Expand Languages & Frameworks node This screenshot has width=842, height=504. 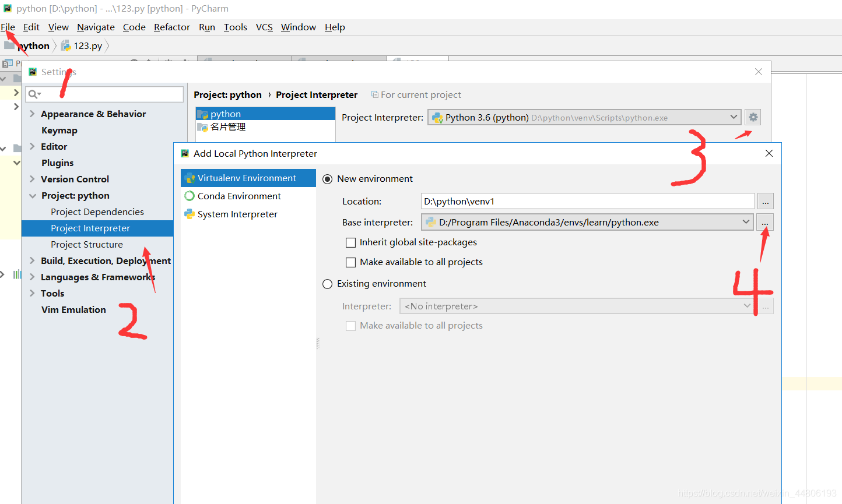tap(32, 277)
